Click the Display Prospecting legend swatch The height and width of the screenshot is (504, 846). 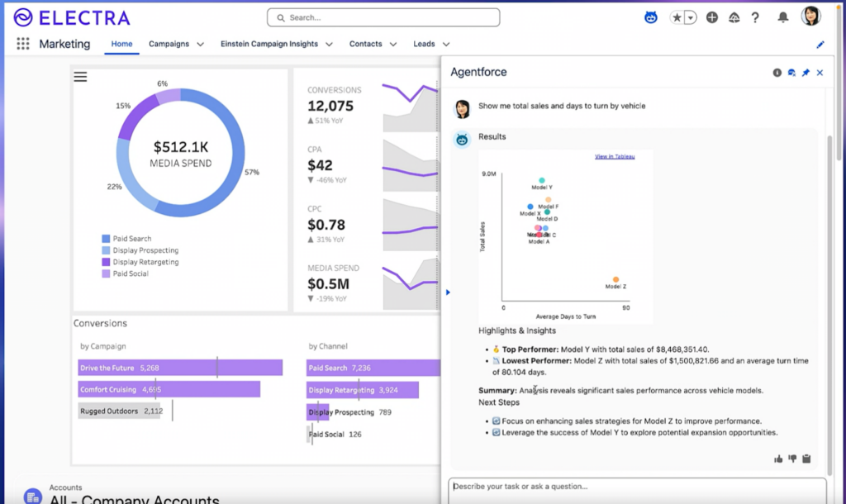106,250
